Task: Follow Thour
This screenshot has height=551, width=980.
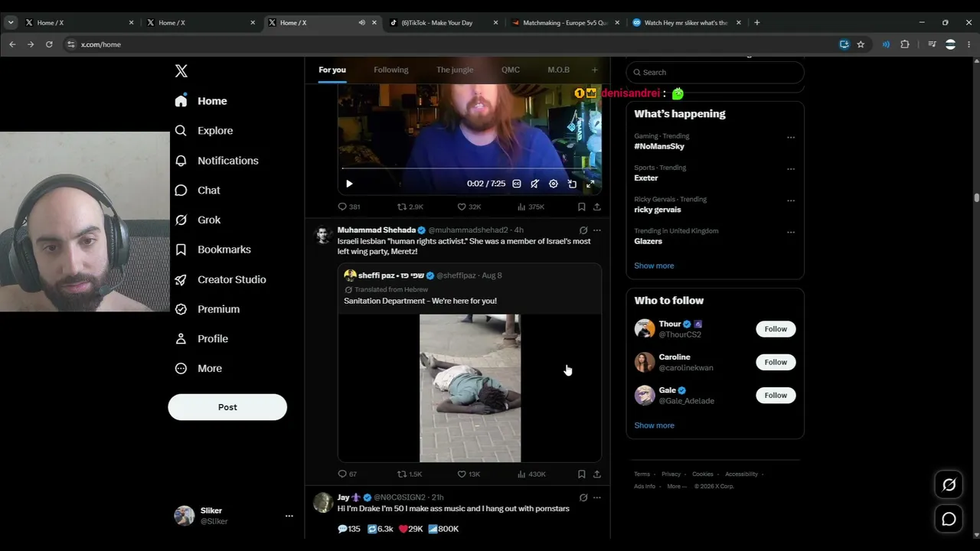Action: click(776, 329)
